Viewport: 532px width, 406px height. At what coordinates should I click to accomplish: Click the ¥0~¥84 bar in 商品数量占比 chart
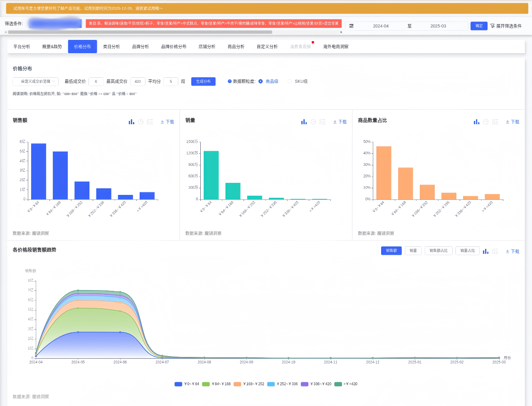pyautogui.click(x=384, y=173)
